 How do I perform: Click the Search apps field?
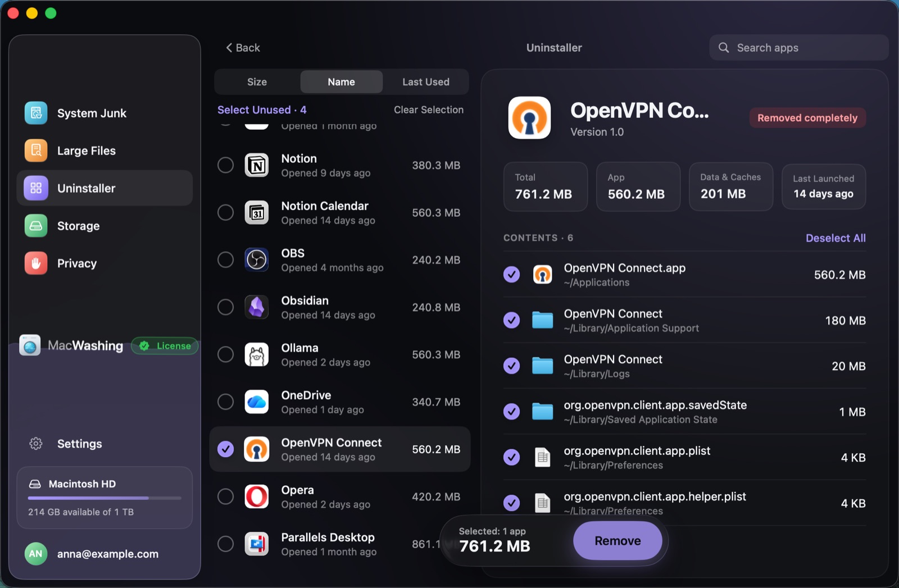click(799, 48)
